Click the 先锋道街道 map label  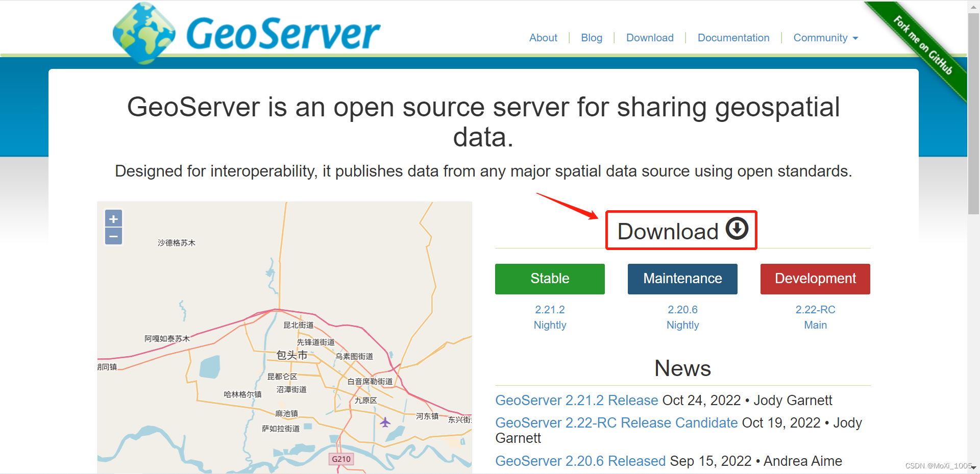pyautogui.click(x=315, y=342)
